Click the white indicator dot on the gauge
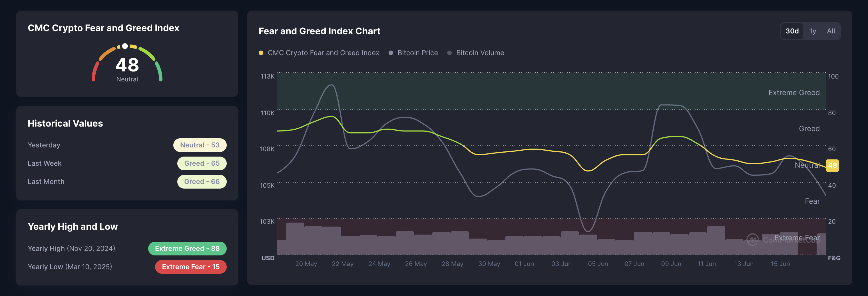 click(x=125, y=46)
